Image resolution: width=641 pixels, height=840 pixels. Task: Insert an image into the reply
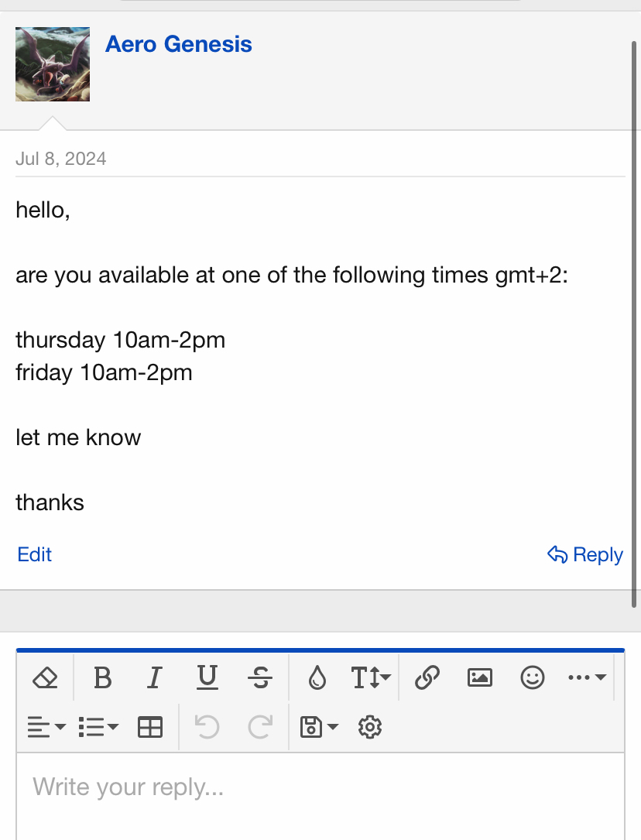pyautogui.click(x=480, y=678)
